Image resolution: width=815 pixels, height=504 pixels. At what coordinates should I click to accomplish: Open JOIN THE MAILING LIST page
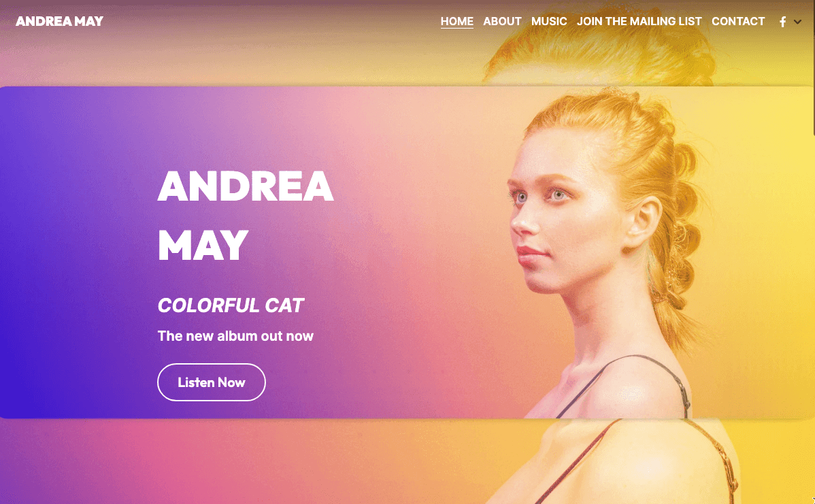click(639, 21)
